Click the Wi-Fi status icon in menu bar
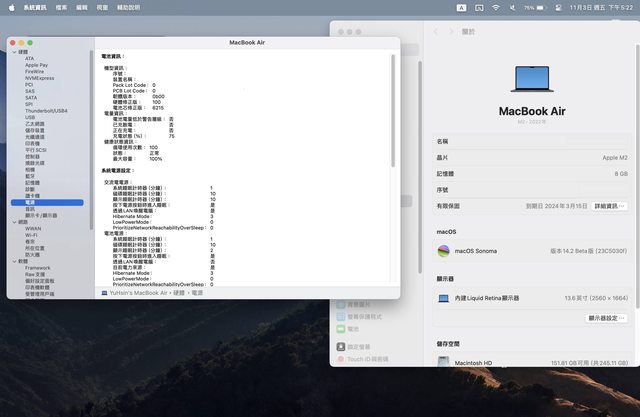 (x=495, y=7)
